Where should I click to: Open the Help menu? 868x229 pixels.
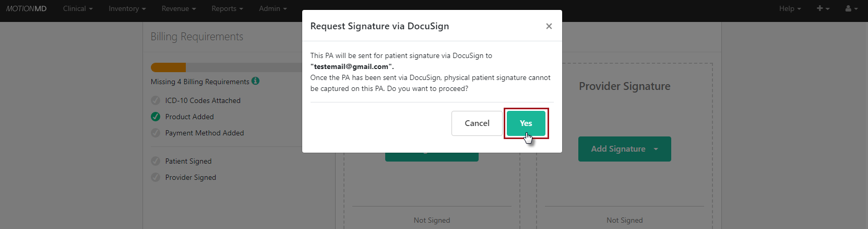pyautogui.click(x=789, y=8)
